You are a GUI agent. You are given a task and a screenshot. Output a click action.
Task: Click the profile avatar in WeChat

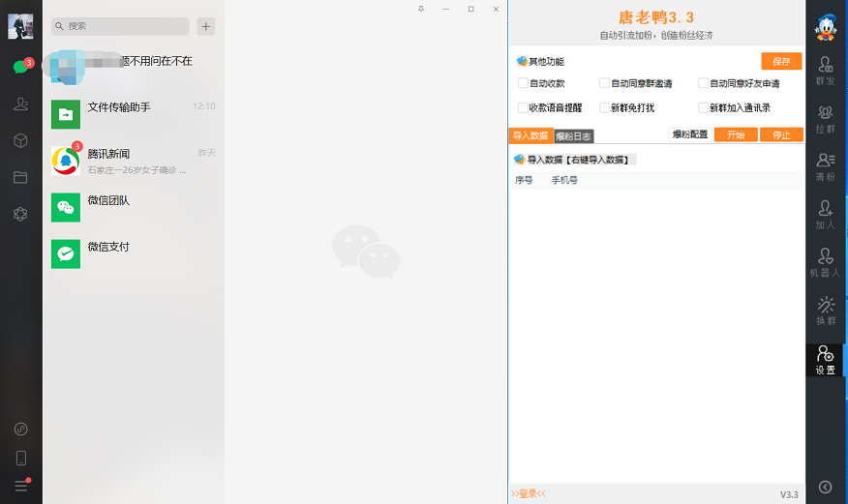pyautogui.click(x=20, y=26)
